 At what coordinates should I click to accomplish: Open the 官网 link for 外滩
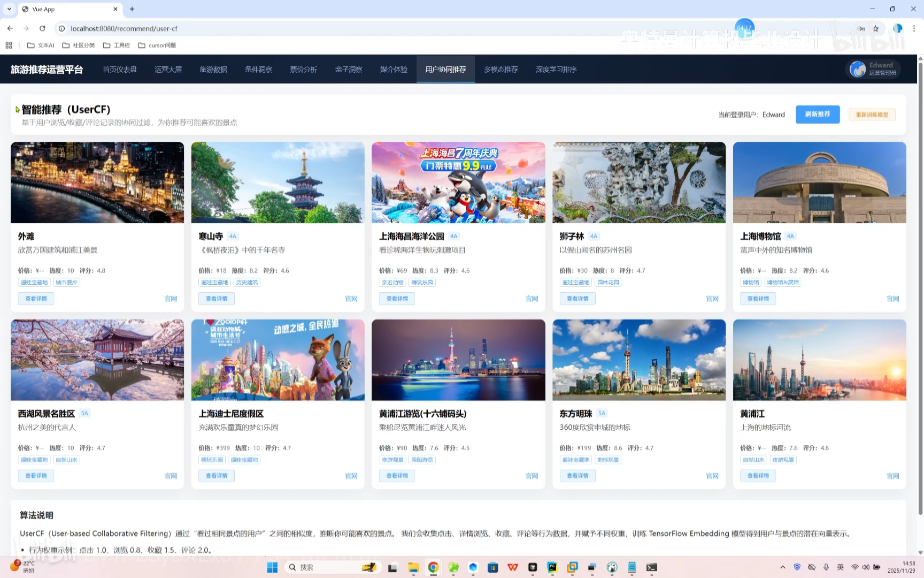[x=171, y=299]
